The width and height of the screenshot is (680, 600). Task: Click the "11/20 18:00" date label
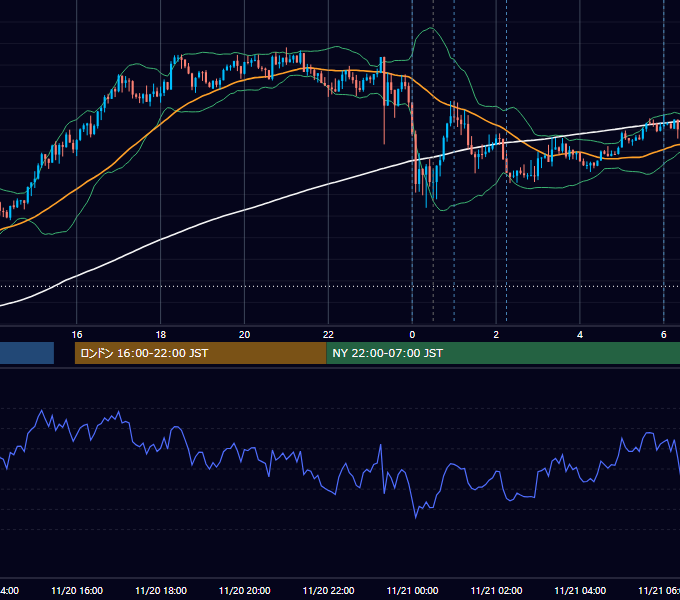pyautogui.click(x=161, y=590)
